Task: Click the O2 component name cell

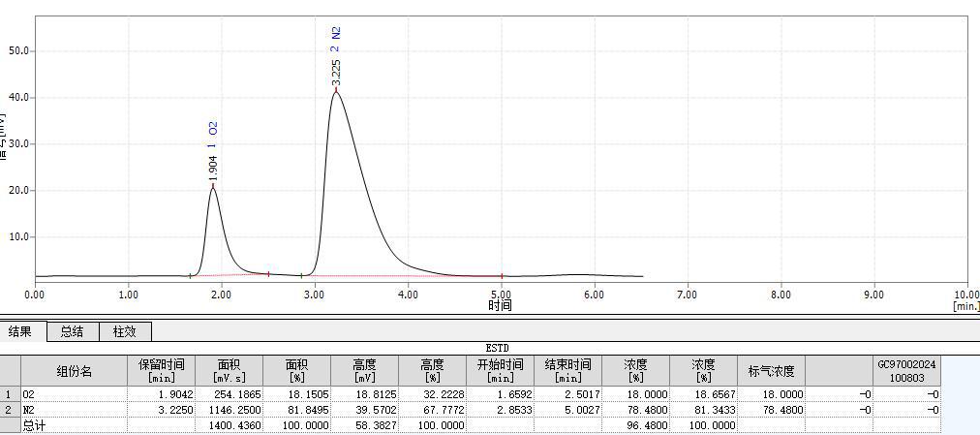Action: [75, 394]
